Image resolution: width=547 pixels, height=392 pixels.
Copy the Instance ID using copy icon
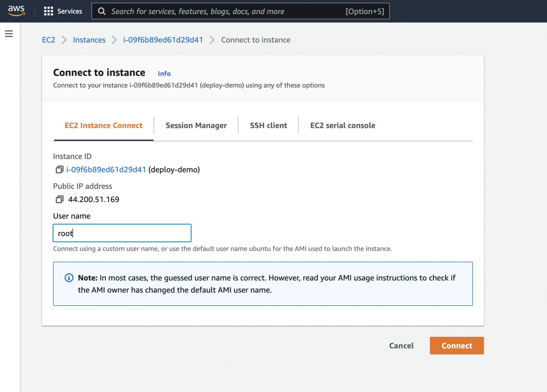click(x=59, y=170)
